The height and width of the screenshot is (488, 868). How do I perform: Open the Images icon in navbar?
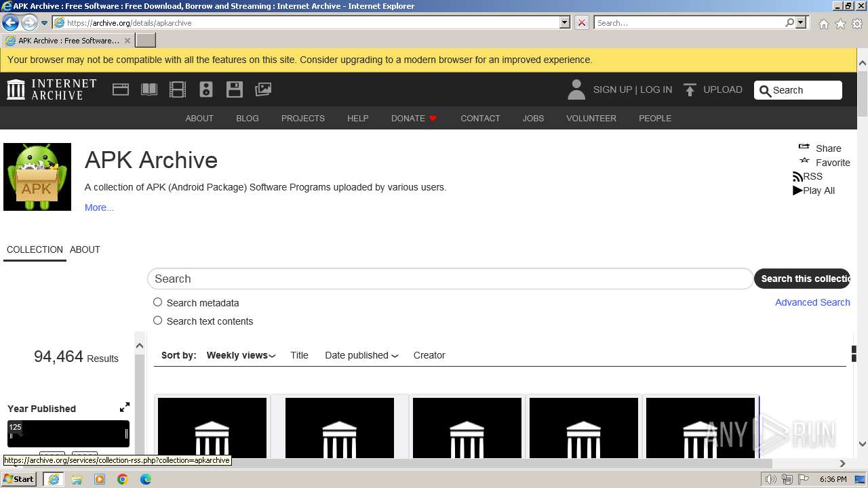point(263,89)
